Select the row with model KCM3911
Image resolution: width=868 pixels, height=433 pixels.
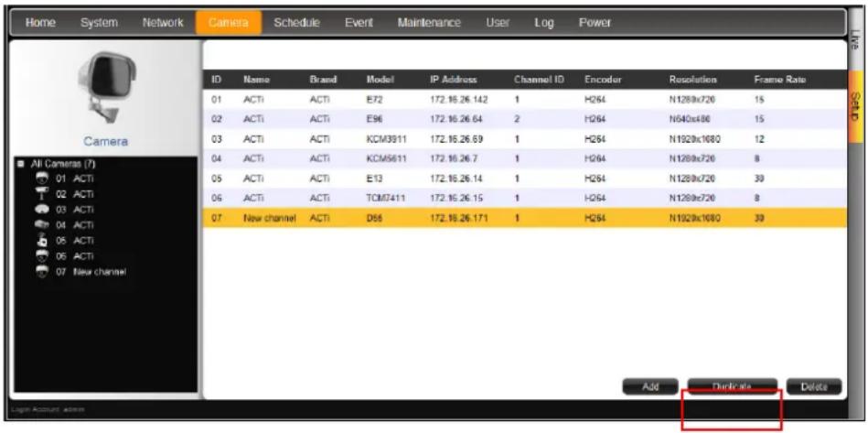pos(525,139)
